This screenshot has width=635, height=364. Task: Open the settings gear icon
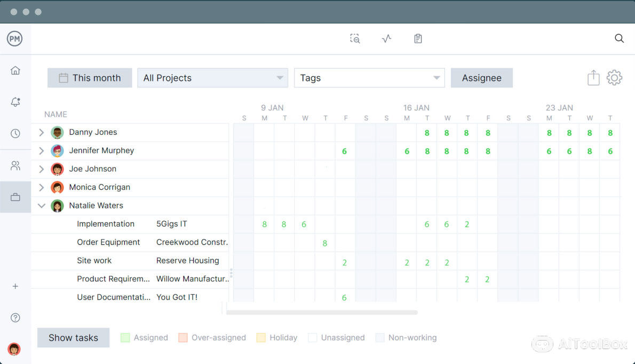click(615, 77)
